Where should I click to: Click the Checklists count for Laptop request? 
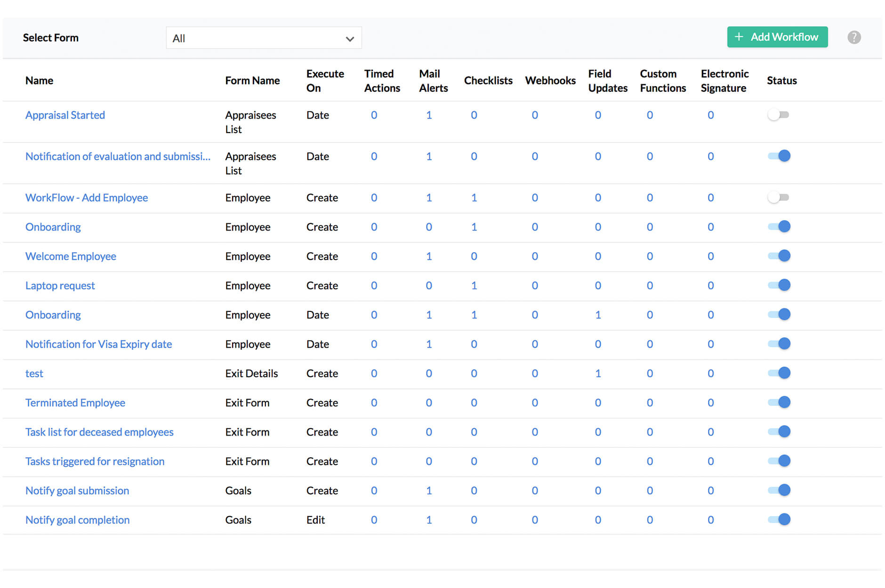(x=474, y=285)
